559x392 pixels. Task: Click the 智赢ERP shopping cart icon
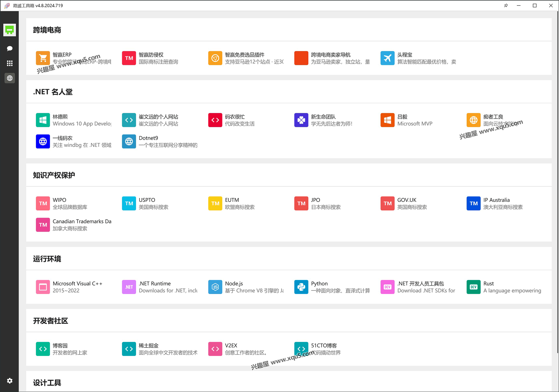43,58
